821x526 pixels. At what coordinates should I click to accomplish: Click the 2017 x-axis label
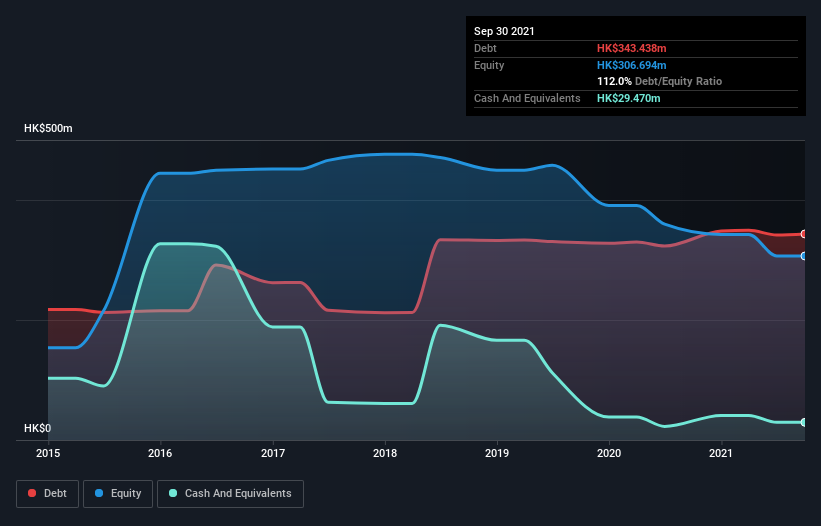pos(273,453)
